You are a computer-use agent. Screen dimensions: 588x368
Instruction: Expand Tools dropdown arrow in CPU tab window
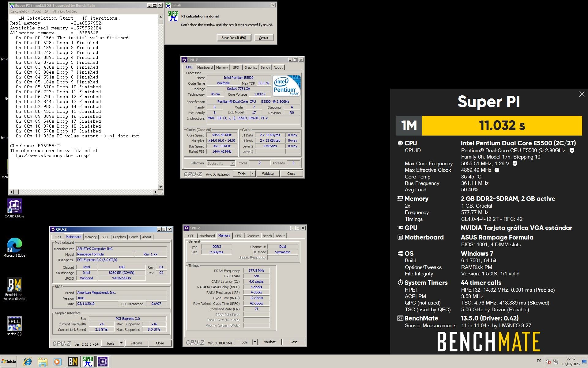(253, 174)
